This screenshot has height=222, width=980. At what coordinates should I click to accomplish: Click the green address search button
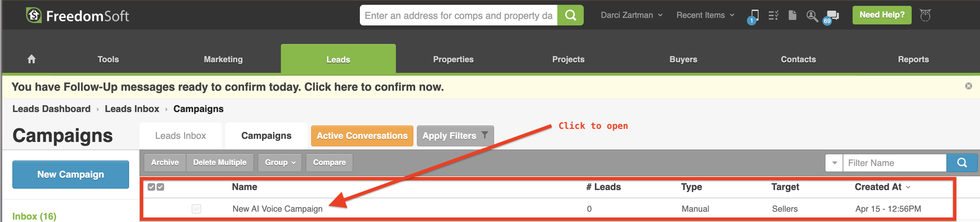point(570,15)
